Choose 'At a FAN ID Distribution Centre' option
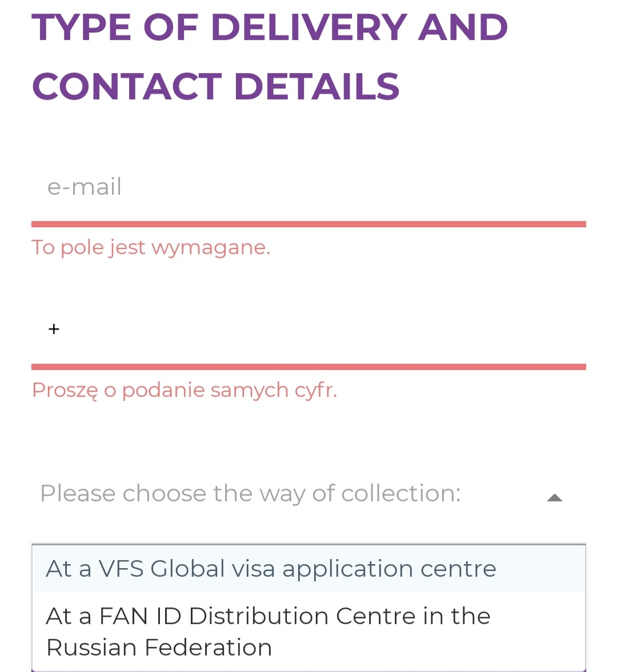Viewport: 617px width, 672px height. 308,631
